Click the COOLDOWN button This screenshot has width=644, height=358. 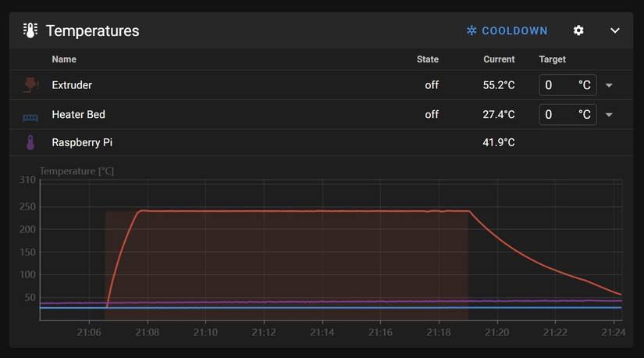click(507, 30)
